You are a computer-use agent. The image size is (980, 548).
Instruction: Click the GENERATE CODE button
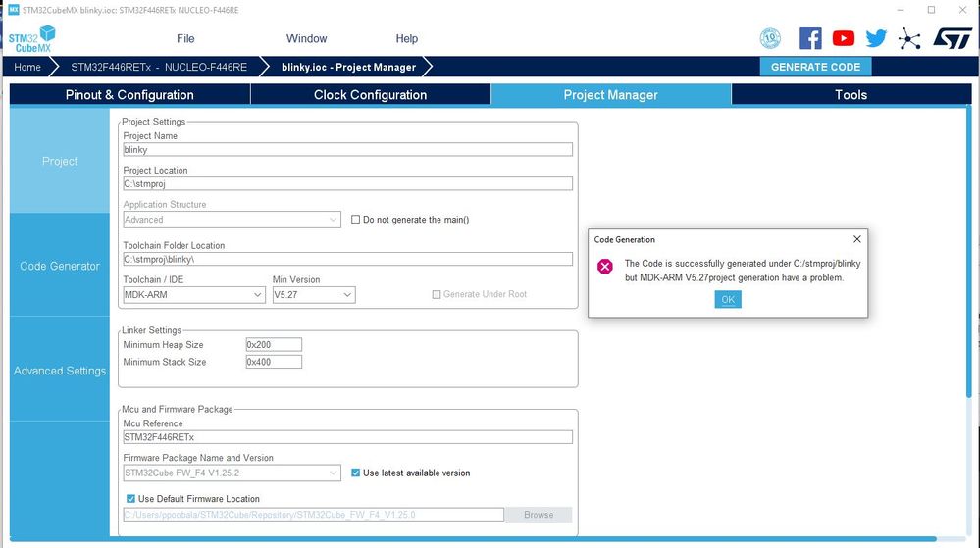point(815,67)
